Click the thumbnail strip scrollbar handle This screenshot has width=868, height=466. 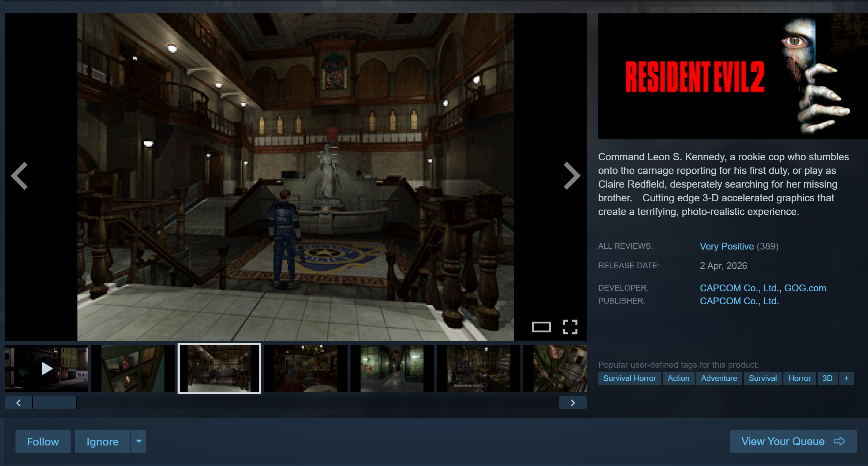coord(54,403)
